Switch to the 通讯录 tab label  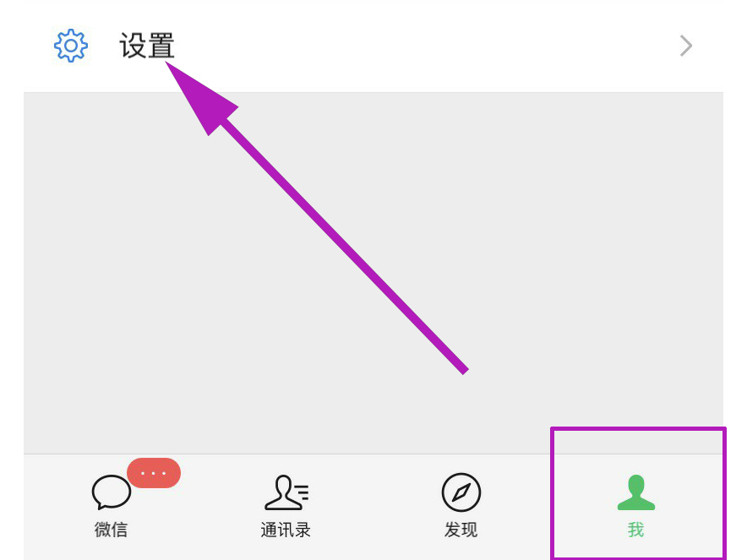click(286, 530)
